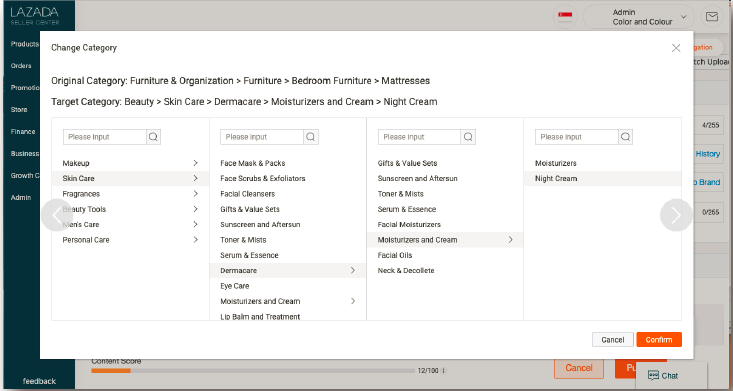Screen dimensions: 733x391
Task: Open Finance in the sidebar
Action: click(23, 131)
